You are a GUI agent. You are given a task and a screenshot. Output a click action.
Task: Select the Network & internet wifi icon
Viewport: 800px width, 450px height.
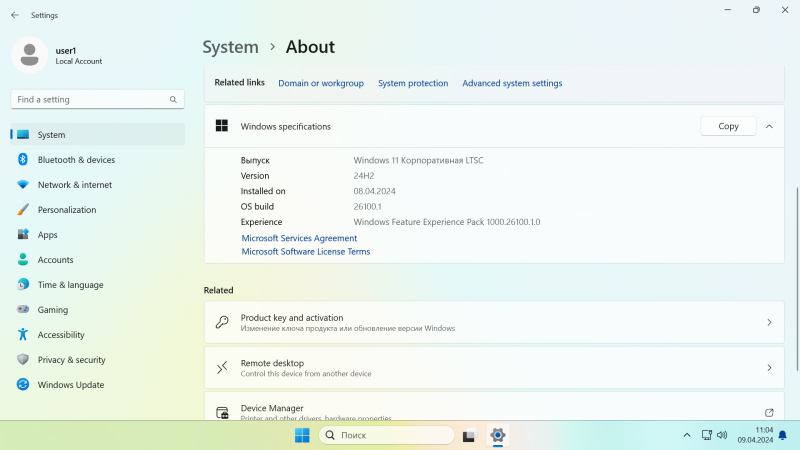click(x=23, y=185)
